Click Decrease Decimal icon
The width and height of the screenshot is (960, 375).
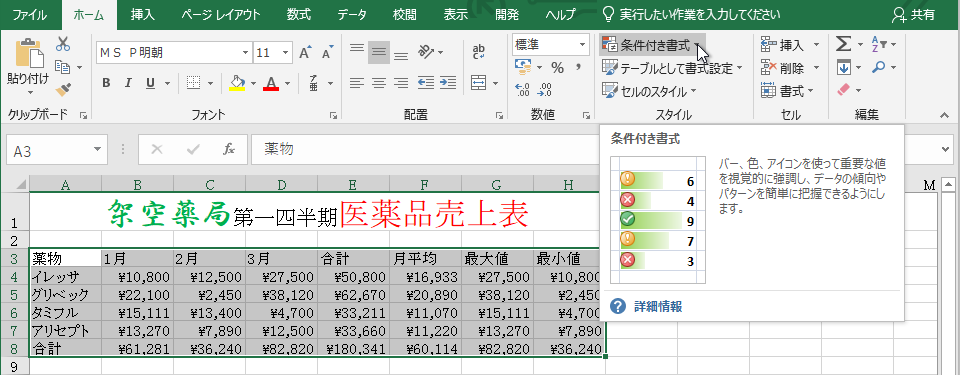point(544,90)
